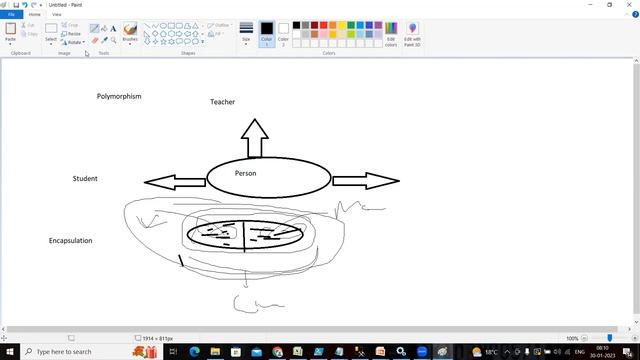The width and height of the screenshot is (640, 360).
Task: Choose the Rectangle shape
Action: coord(171,26)
